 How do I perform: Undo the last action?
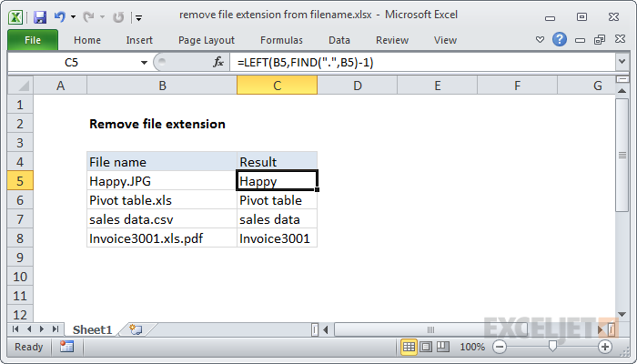click(60, 17)
